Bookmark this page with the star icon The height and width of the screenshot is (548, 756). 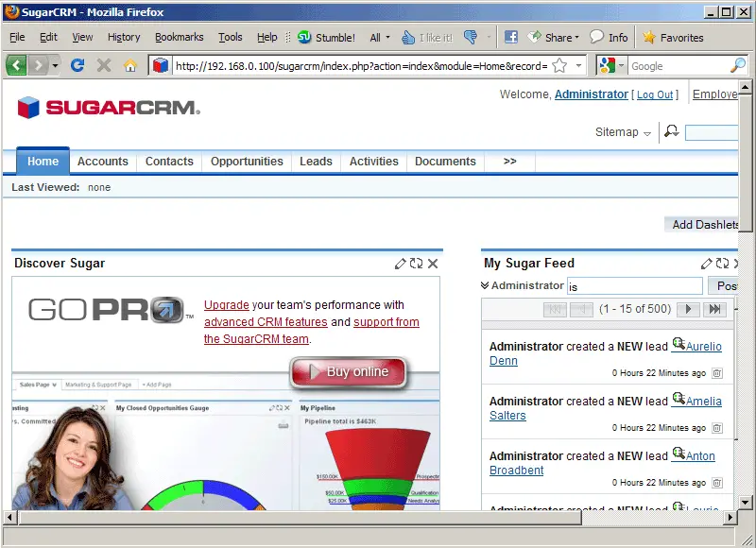[x=559, y=65]
